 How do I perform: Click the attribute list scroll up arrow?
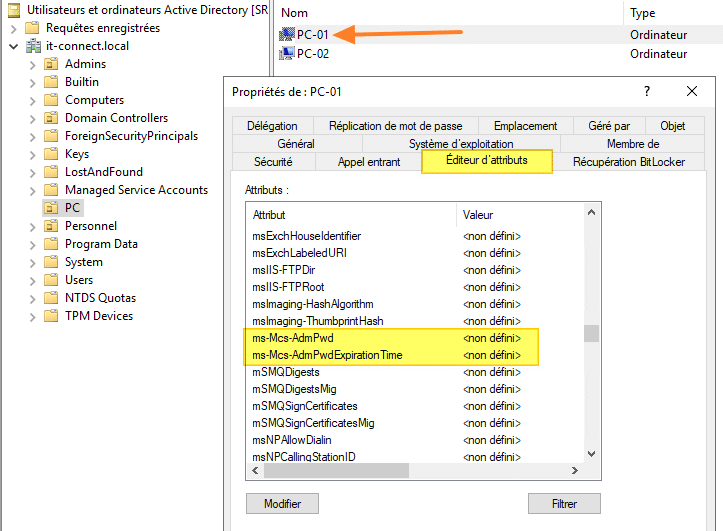(x=592, y=212)
